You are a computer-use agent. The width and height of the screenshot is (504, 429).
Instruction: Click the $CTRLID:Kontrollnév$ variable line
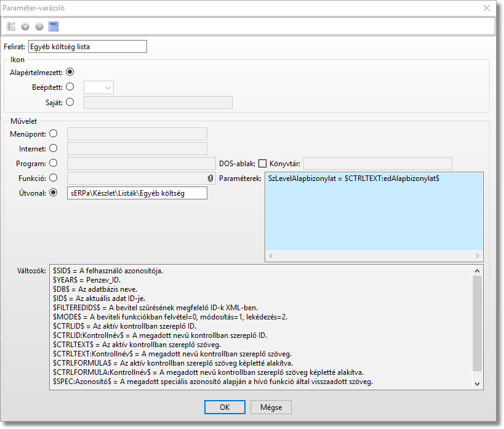click(160, 335)
